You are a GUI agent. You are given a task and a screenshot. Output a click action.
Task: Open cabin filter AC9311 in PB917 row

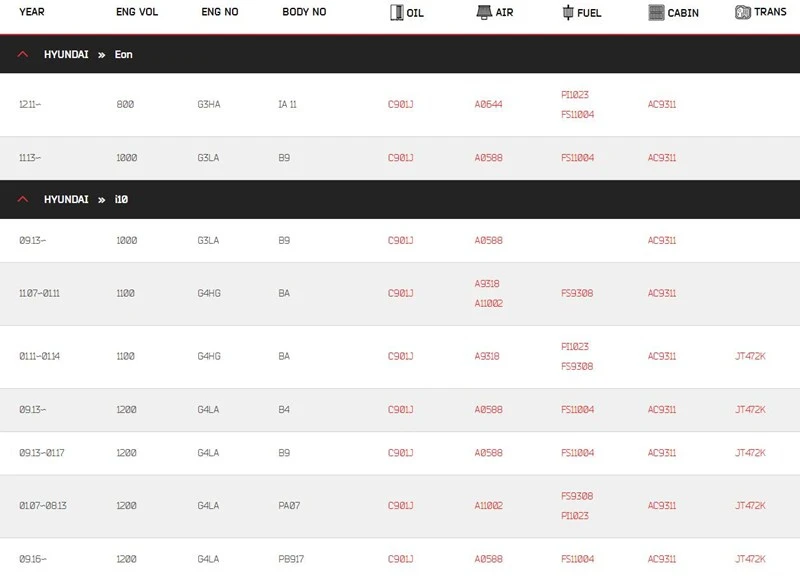tap(662, 559)
